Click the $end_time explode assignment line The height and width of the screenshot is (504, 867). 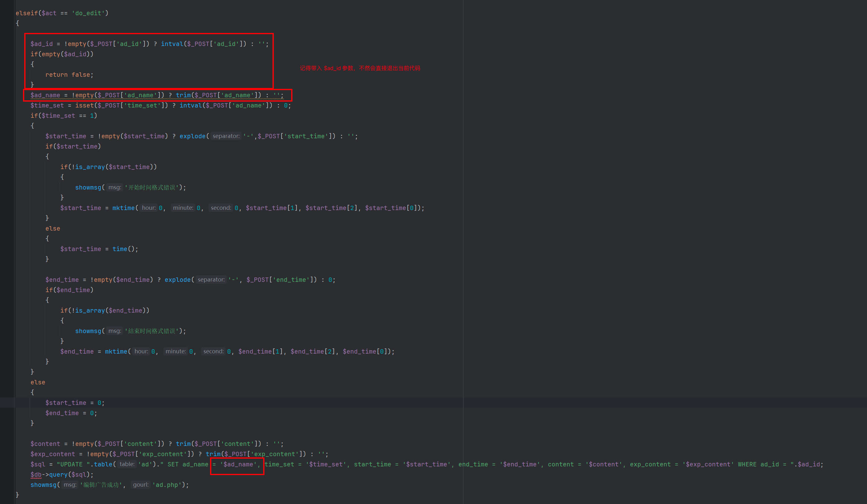click(x=190, y=280)
